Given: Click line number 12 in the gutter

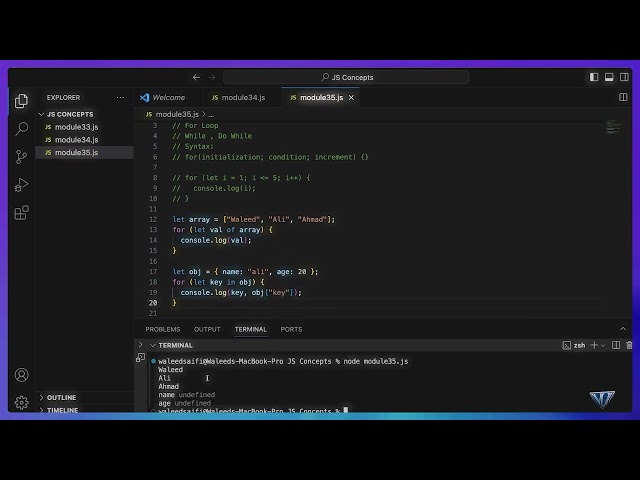Looking at the screenshot, I should pos(153,220).
